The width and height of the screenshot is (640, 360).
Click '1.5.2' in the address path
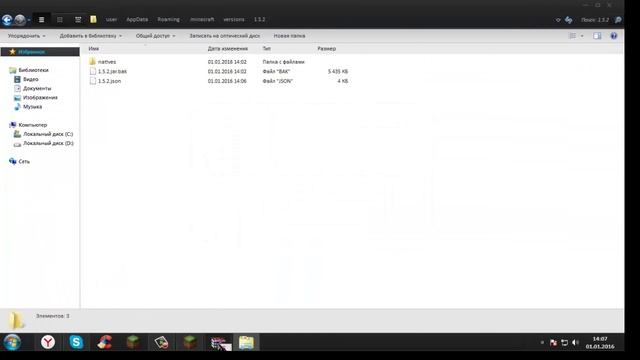260,19
